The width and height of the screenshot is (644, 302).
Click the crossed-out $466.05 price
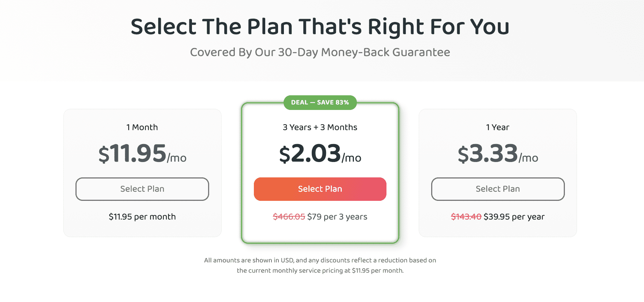[288, 217]
